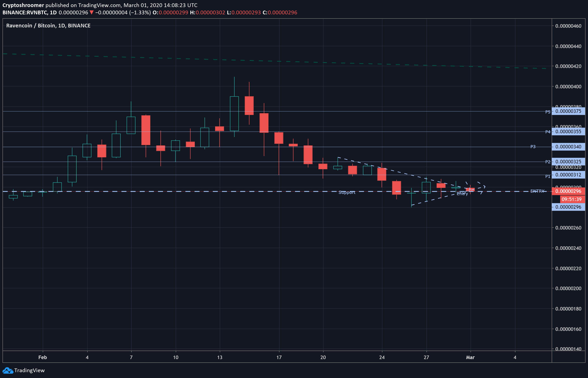Click the 0.00000400 price axis label

[568, 87]
